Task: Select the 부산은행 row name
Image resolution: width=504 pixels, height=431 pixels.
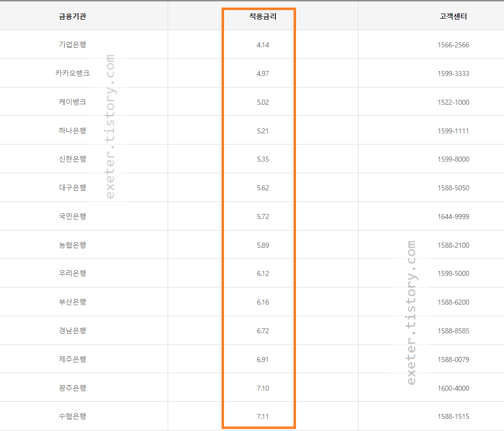Action: click(73, 302)
